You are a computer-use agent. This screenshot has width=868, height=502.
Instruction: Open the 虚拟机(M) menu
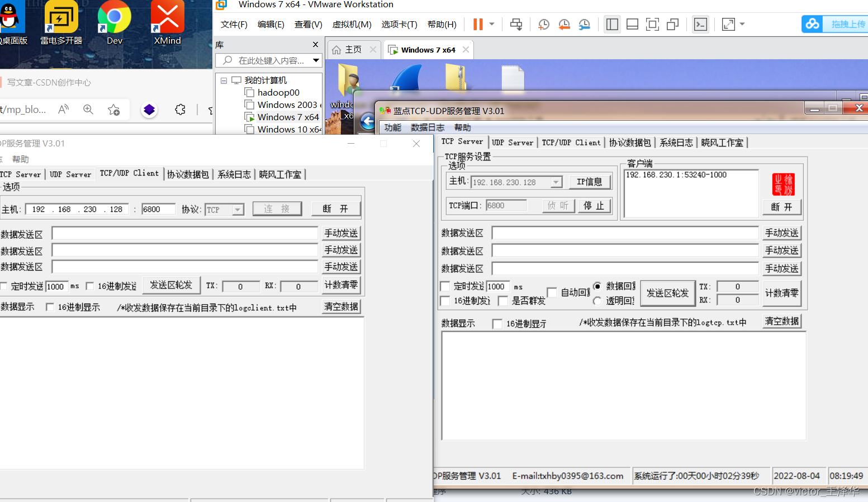click(x=352, y=24)
